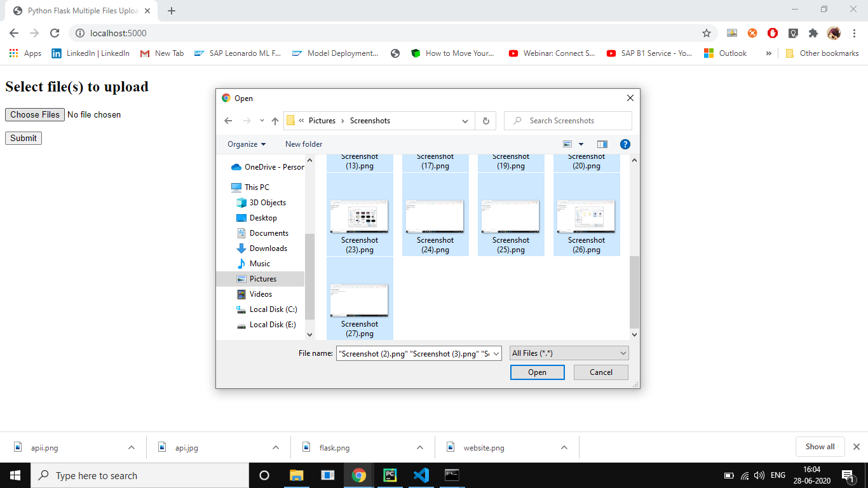The width and height of the screenshot is (868, 488).
Task: Expand the File name combo box arrow
Action: (x=496, y=353)
